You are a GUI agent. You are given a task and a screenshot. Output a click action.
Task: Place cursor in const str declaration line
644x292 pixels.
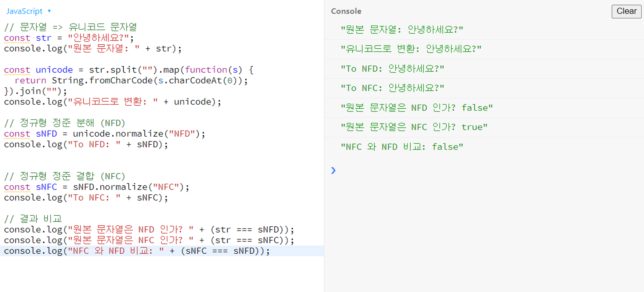pos(69,38)
